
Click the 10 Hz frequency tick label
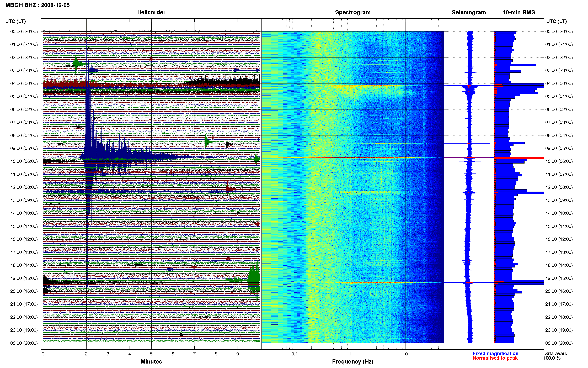coord(405,354)
